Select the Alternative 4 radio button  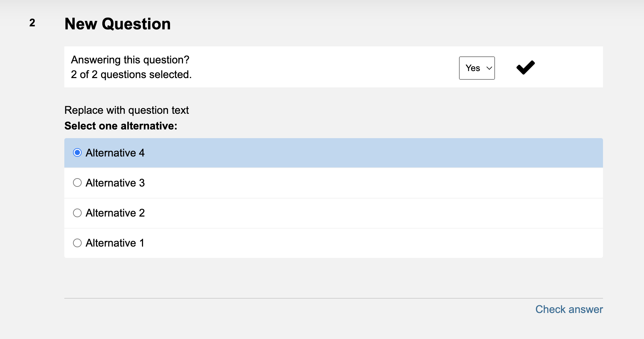click(77, 153)
